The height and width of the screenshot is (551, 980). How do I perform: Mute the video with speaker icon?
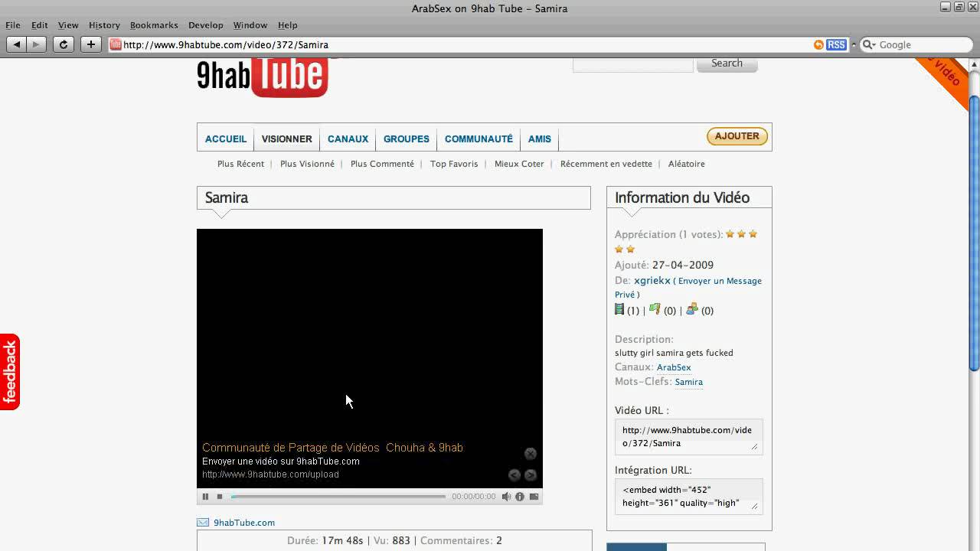506,497
